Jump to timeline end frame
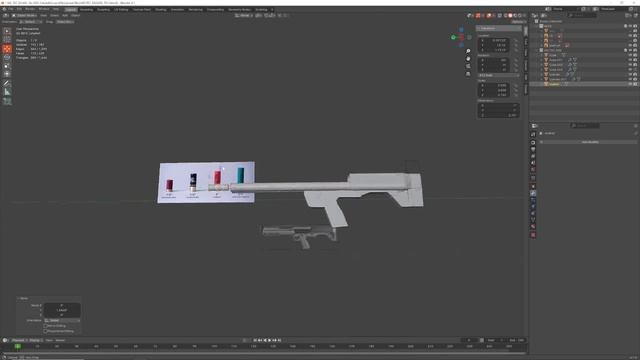This screenshot has height=360, width=640. tap(280, 340)
